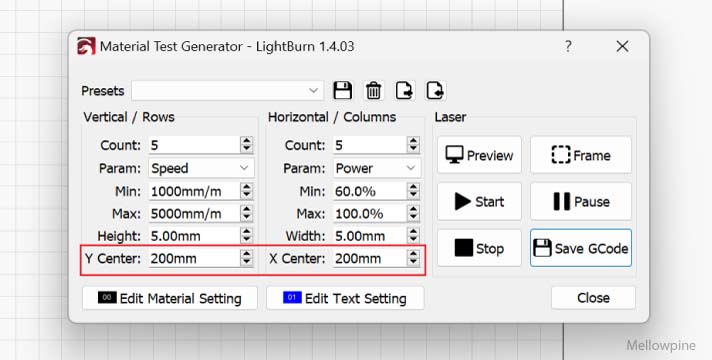Screen dimensions: 712x360
Task: Pause the laser job
Action: (581, 201)
